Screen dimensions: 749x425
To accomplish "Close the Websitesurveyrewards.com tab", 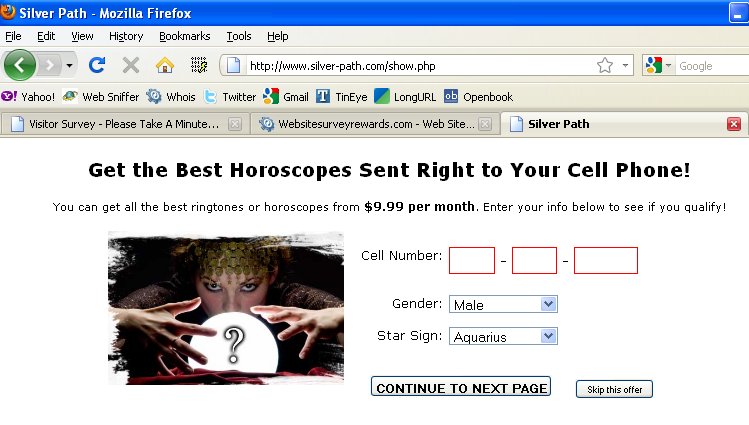I will click(485, 124).
